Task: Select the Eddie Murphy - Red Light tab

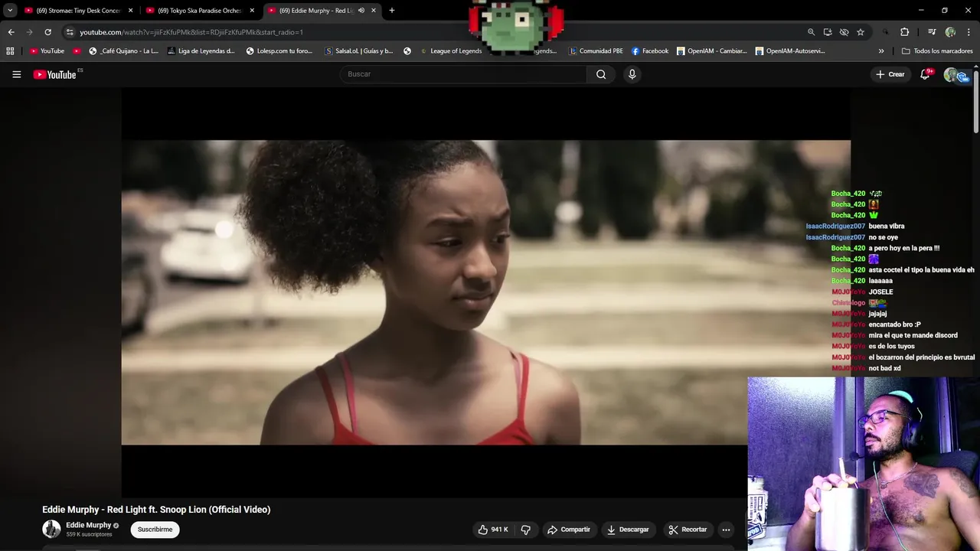Action: click(322, 11)
